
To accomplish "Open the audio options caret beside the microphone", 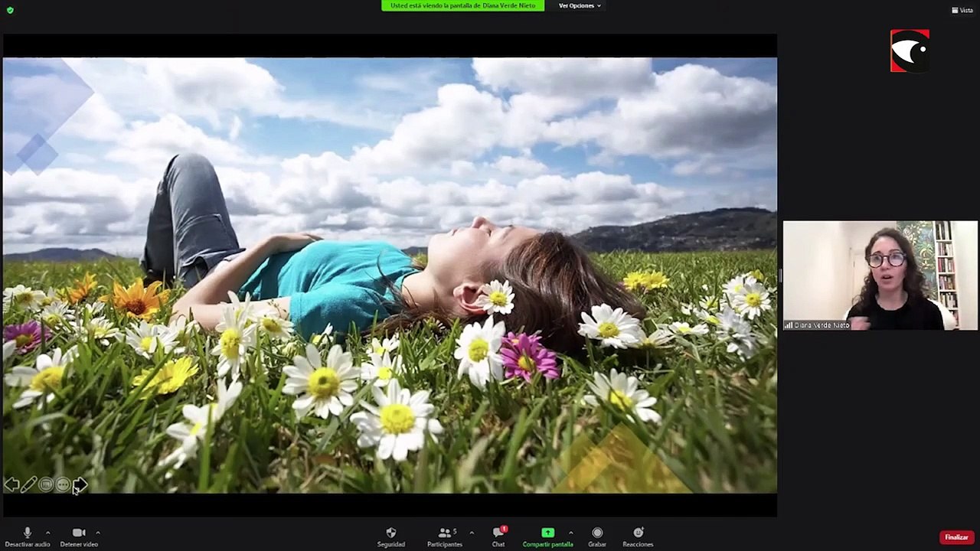I will click(x=47, y=533).
